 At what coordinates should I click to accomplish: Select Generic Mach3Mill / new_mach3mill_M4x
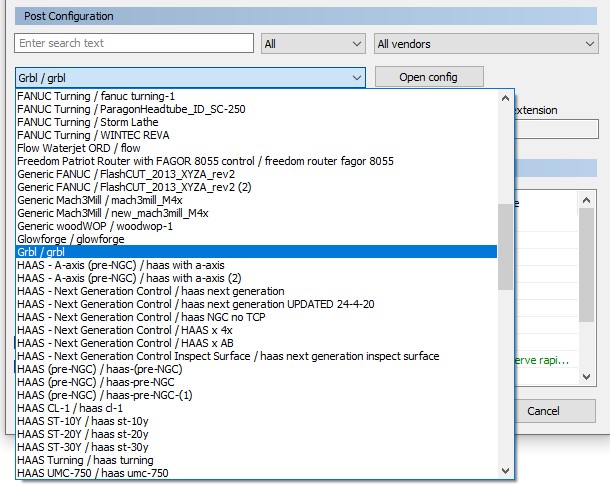point(256,213)
